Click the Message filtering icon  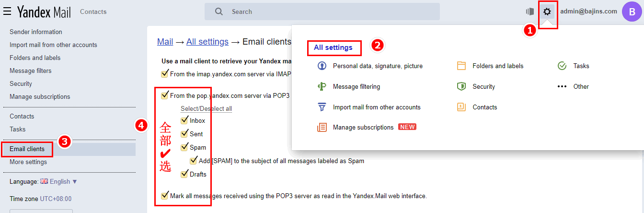[x=322, y=86]
